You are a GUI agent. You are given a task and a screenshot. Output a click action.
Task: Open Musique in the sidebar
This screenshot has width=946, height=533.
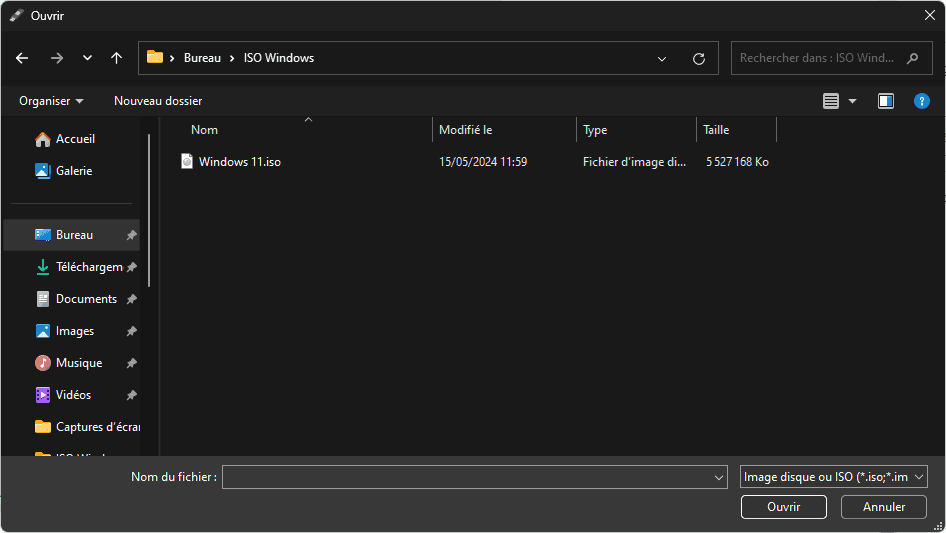click(71, 363)
